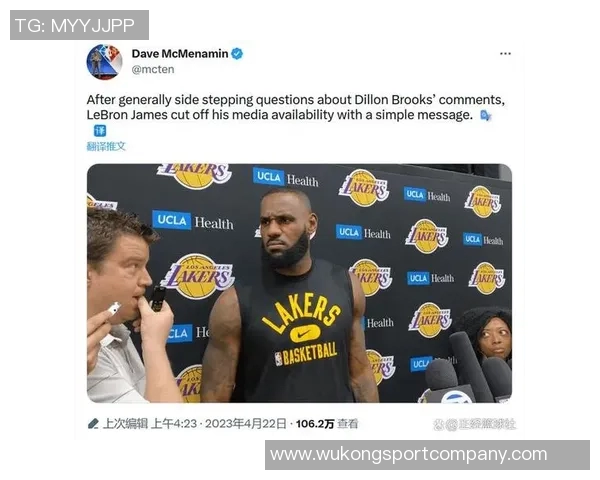Screen dimensions: 600x480
Task: Click the 翻译推文 translate tweet link
Action: pos(106,146)
